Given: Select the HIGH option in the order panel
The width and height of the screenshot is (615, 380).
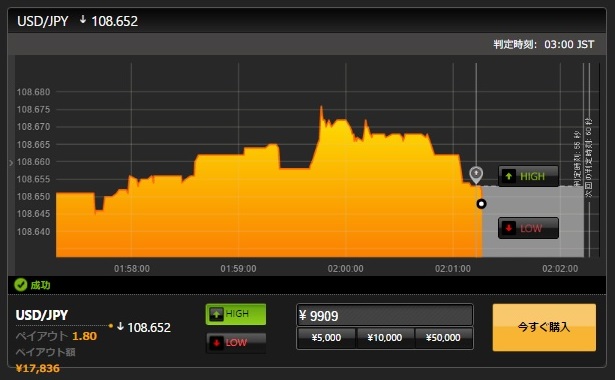Looking at the screenshot, I should pos(236,314).
